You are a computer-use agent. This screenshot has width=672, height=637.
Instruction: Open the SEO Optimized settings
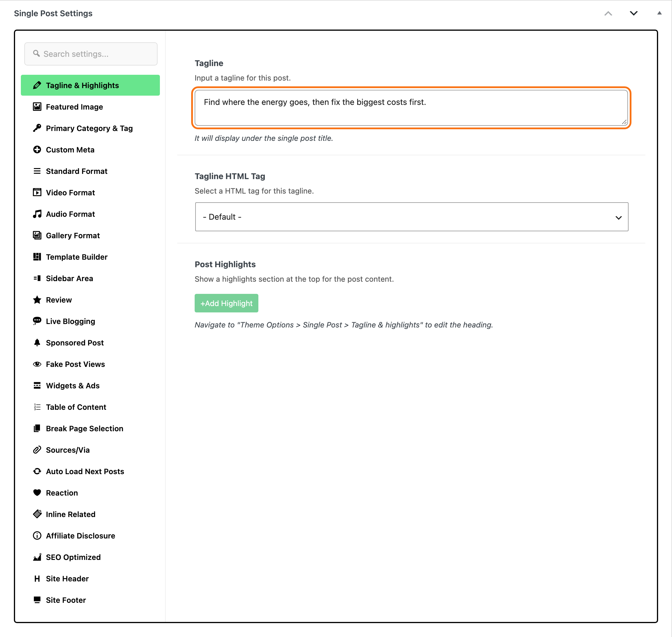[90, 557]
